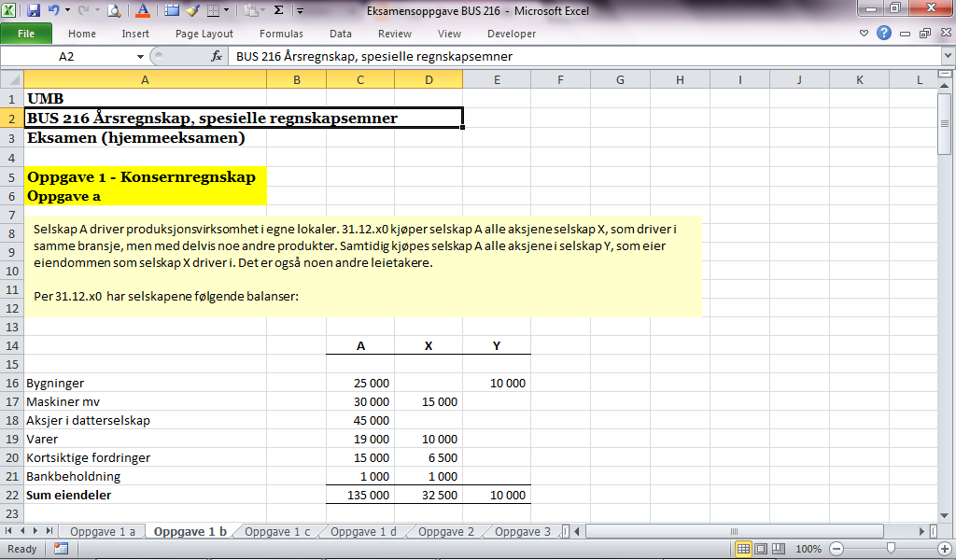Click the Excel Help question mark icon

pos(883,33)
